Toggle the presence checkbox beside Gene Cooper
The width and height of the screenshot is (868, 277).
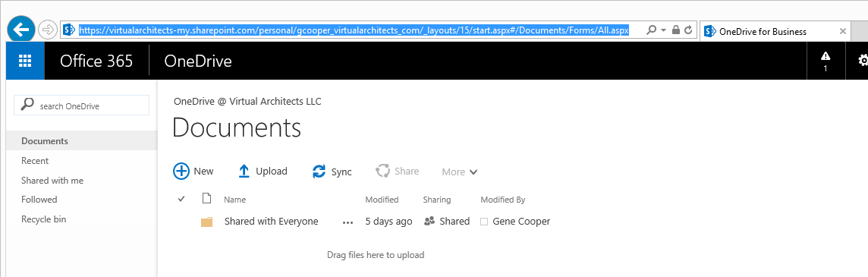pos(484,222)
